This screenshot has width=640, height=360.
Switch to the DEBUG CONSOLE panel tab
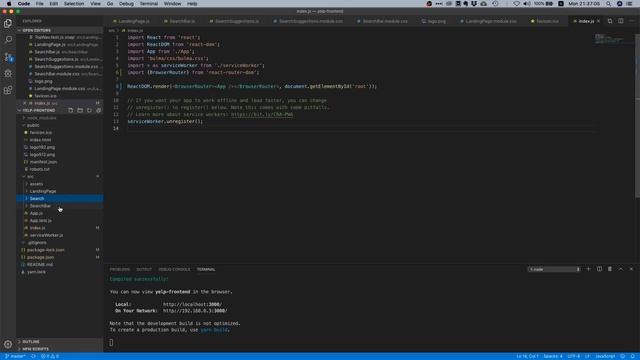point(174,269)
